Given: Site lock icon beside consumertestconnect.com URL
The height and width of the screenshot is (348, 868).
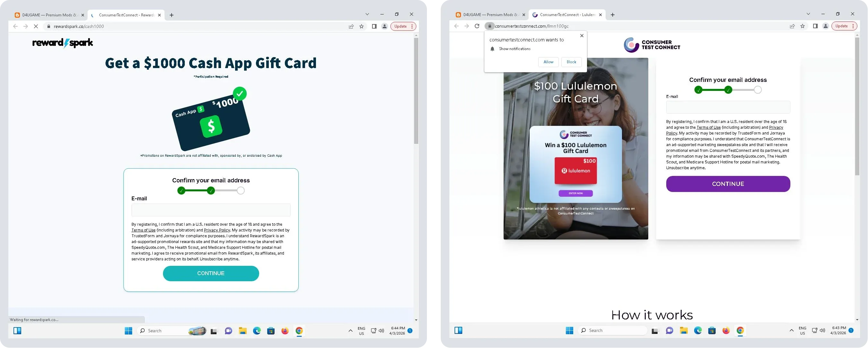Looking at the screenshot, I should click(489, 26).
